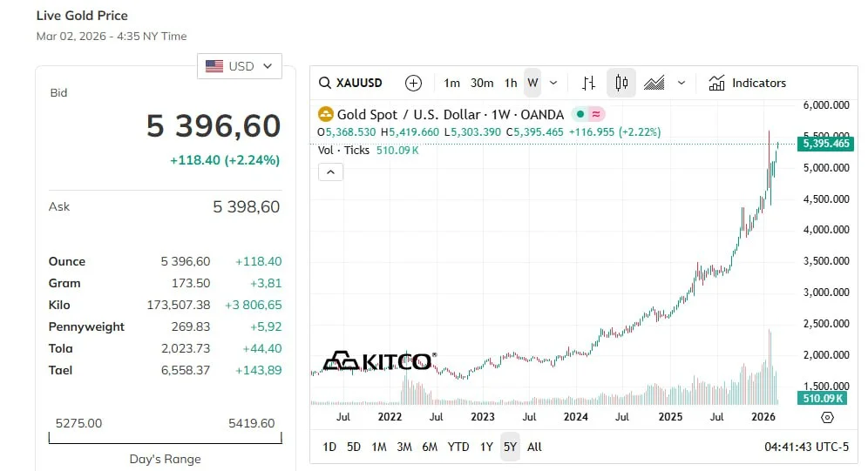The width and height of the screenshot is (868, 471).
Task: Select the All date range tab
Action: point(534,447)
